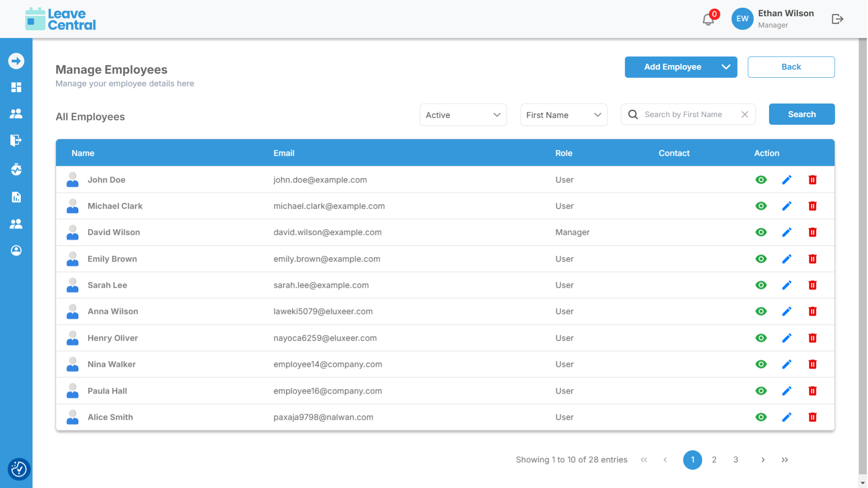View Sarah Lee's details via eye icon

pyautogui.click(x=761, y=285)
